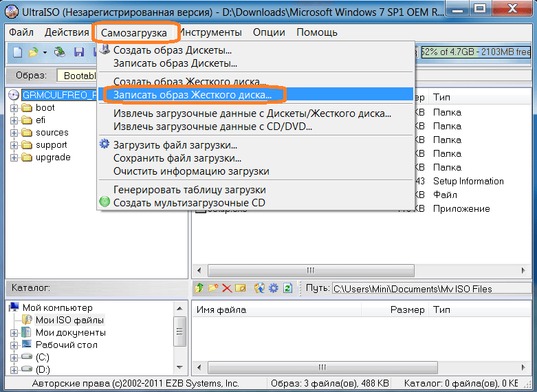Select 'Генерировать таблицу загрузки' from the menu
The width and height of the screenshot is (537, 392).
pos(189,190)
